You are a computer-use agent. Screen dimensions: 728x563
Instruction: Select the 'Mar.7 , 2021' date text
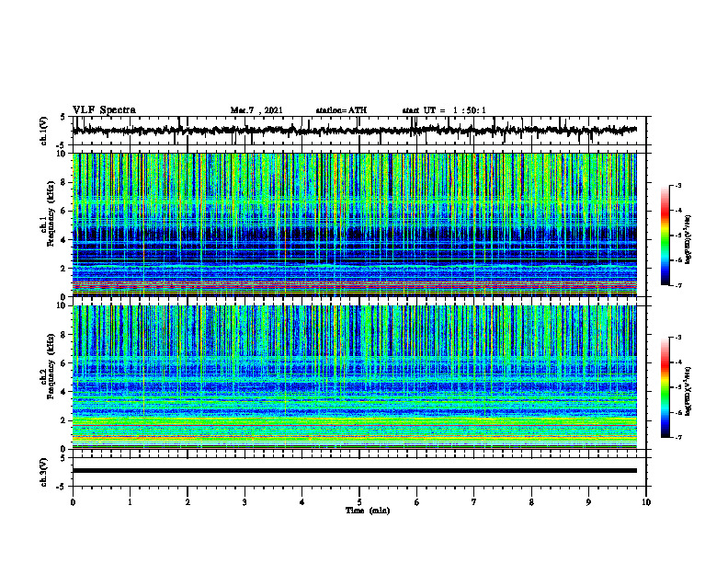(x=256, y=110)
